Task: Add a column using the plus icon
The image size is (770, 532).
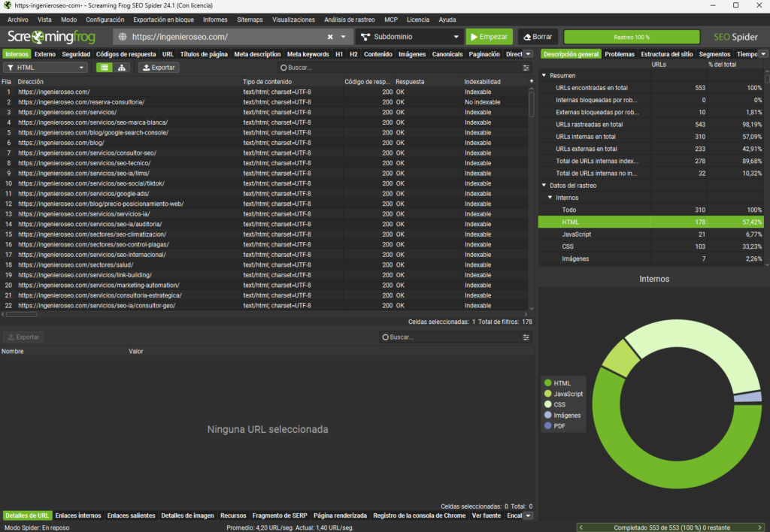Action: pos(532,81)
